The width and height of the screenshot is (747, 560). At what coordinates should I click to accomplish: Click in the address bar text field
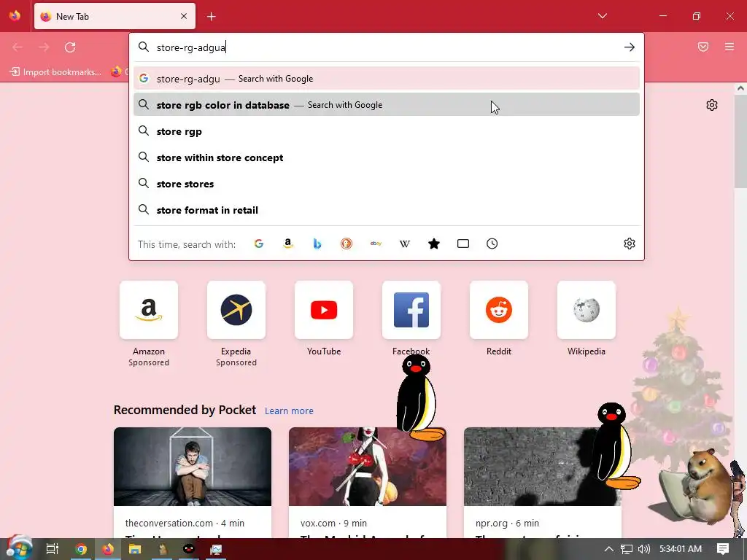[386, 47]
